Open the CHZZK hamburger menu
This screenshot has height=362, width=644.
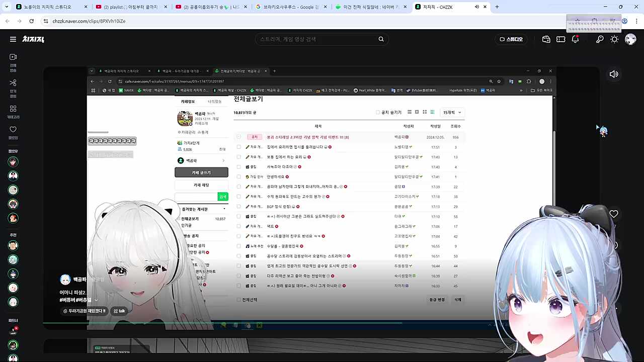(13, 39)
